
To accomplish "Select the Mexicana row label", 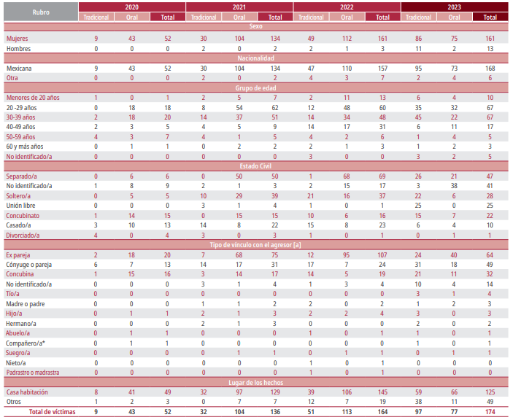I will tap(20, 68).
